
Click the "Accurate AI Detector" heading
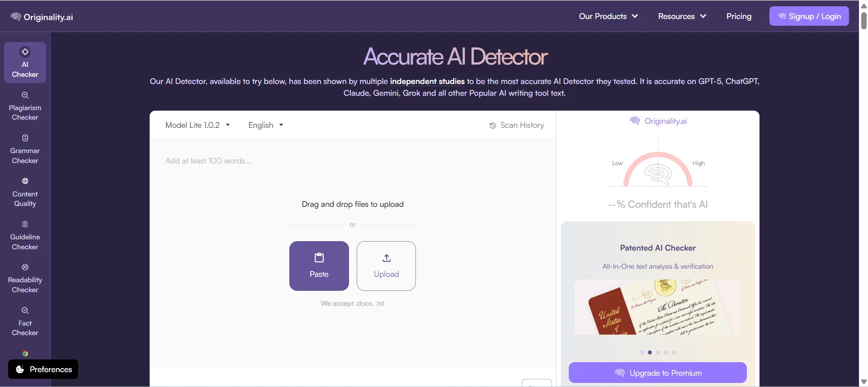pyautogui.click(x=455, y=57)
